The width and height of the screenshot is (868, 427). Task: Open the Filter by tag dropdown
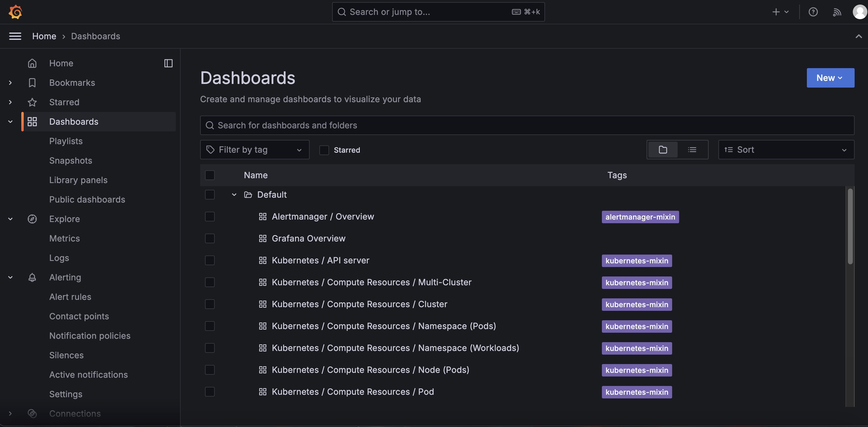[254, 150]
